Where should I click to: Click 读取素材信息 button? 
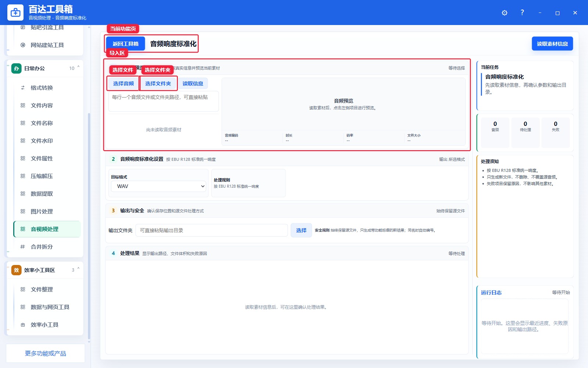point(552,44)
